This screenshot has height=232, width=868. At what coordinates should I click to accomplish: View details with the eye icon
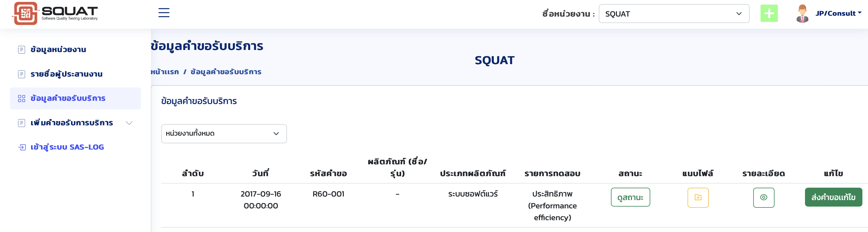click(x=763, y=197)
